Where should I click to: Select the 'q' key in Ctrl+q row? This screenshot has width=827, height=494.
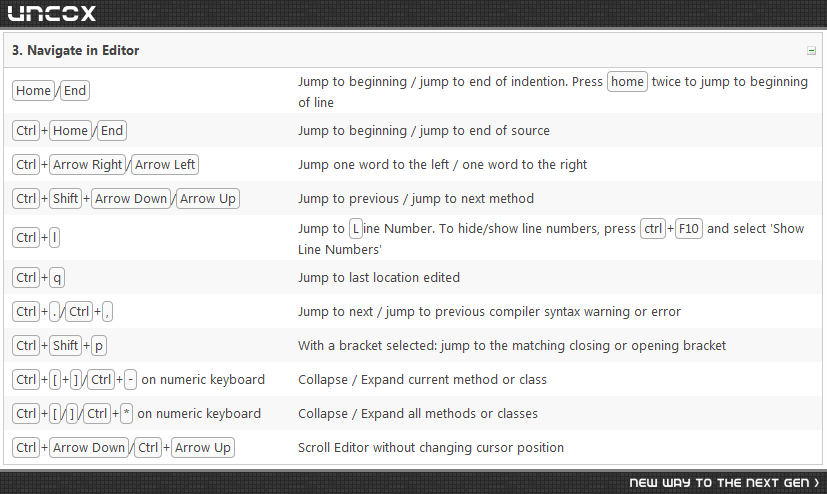coord(57,278)
